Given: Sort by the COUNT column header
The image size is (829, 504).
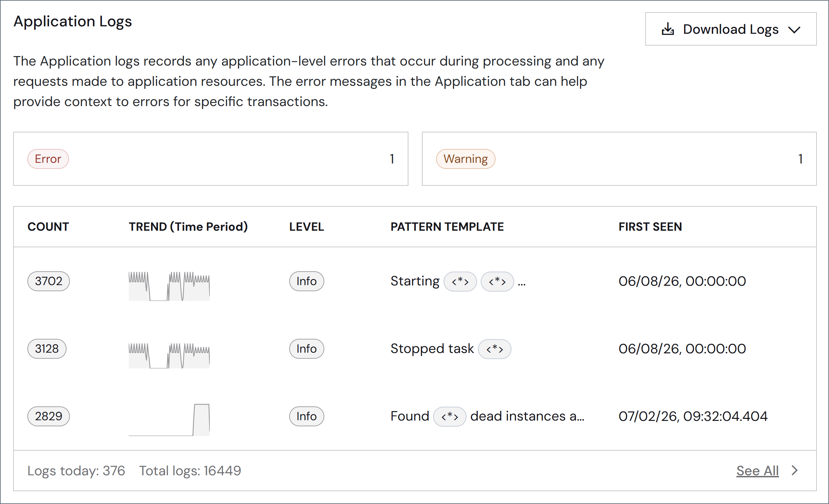Looking at the screenshot, I should [48, 227].
